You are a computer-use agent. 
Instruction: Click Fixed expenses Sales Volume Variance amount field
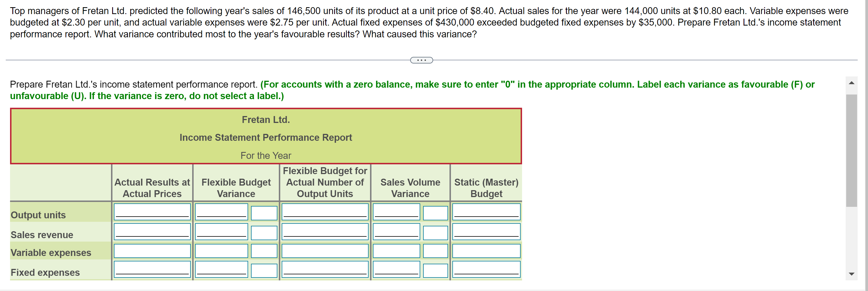396,269
